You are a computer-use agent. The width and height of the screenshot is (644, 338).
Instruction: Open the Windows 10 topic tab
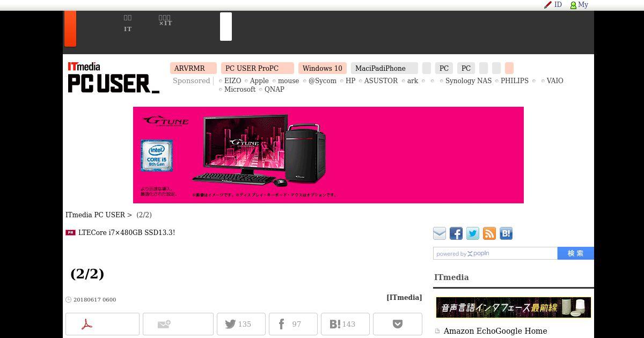click(x=322, y=68)
